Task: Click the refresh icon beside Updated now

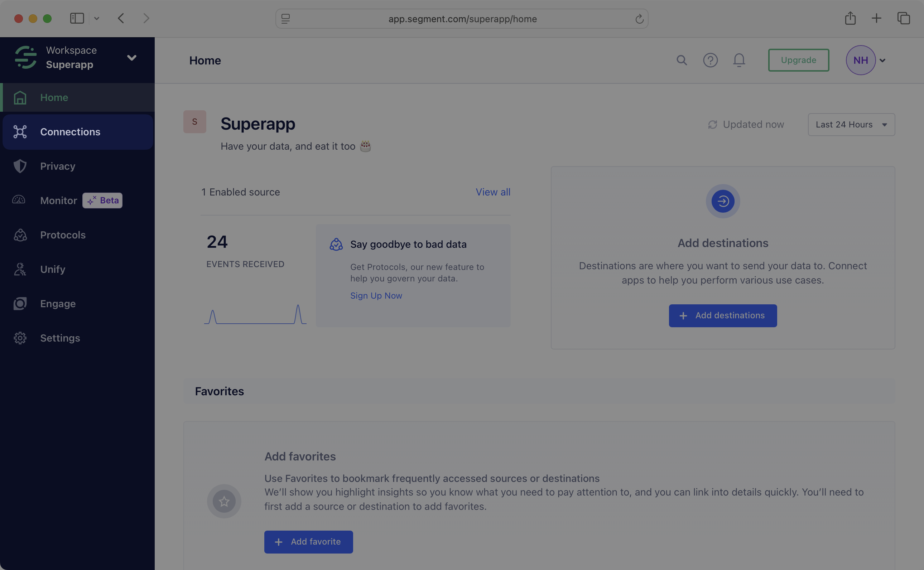Action: click(712, 124)
